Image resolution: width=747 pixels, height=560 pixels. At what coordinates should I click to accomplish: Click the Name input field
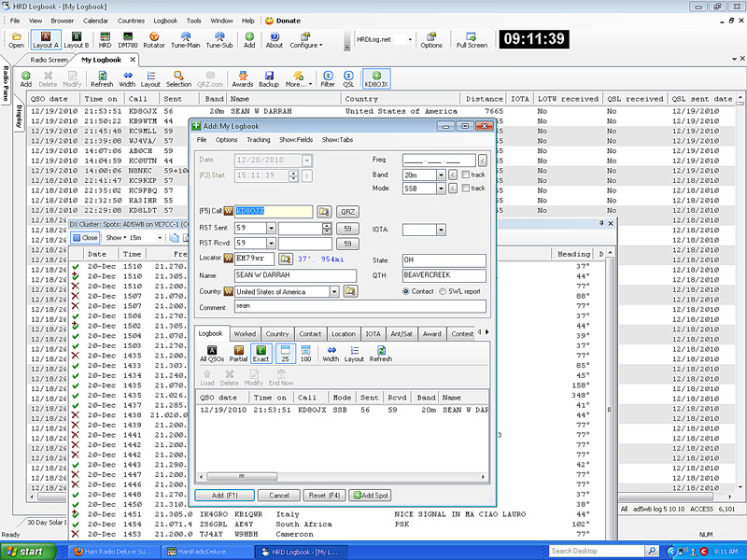tap(295, 275)
